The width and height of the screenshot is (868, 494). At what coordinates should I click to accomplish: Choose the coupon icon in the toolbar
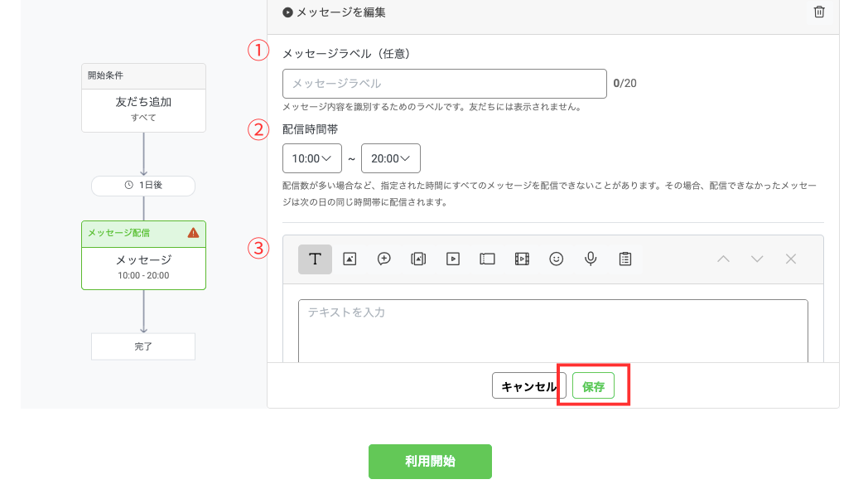tap(487, 259)
